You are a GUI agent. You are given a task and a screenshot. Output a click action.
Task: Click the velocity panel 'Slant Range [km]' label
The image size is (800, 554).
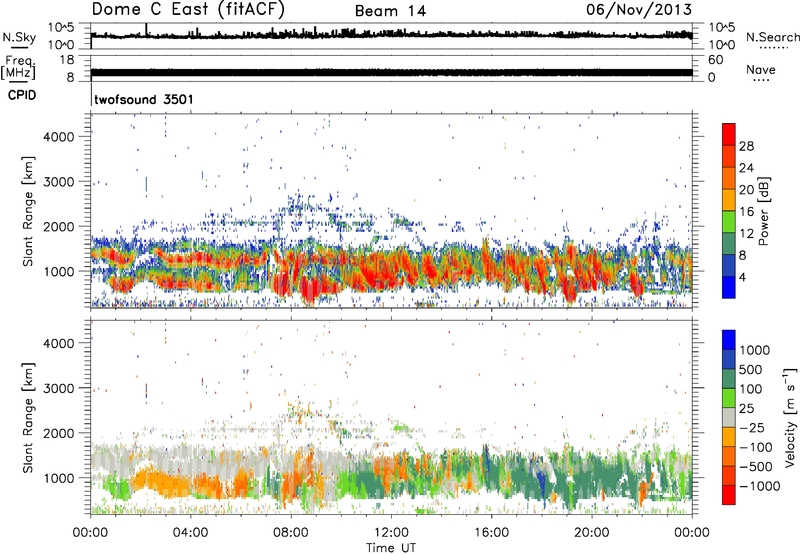28,417
